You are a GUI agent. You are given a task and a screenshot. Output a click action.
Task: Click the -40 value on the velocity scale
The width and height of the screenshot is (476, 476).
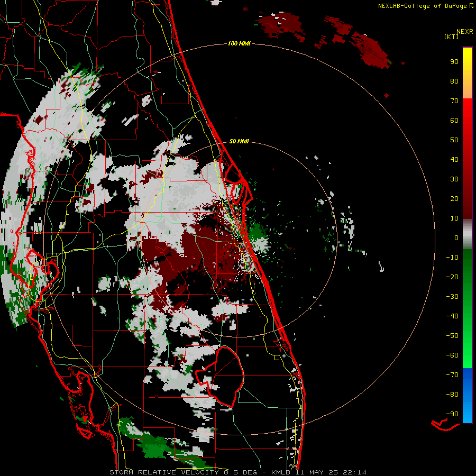click(452, 316)
